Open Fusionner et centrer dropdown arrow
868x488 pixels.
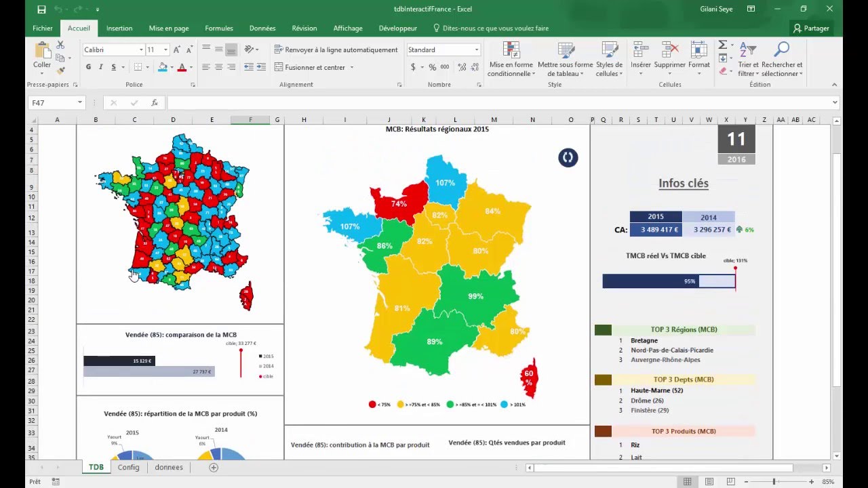352,67
